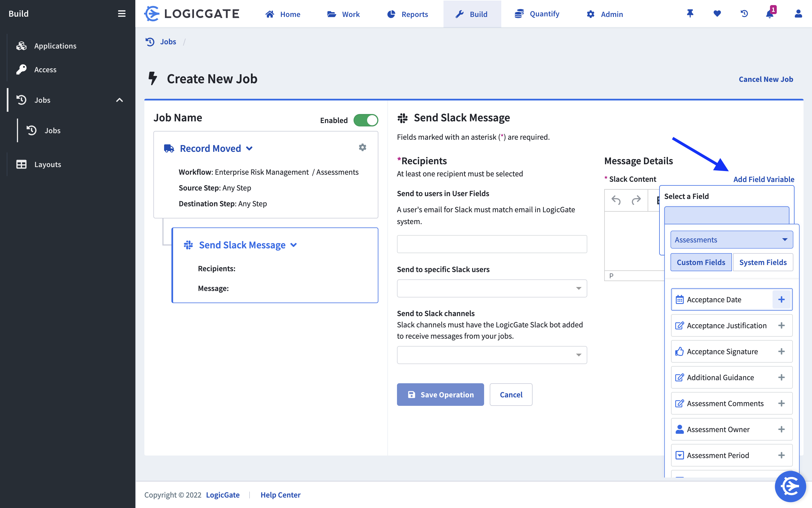The width and height of the screenshot is (812, 508).
Task: Select the Additional Guidance field row
Action: 732,377
